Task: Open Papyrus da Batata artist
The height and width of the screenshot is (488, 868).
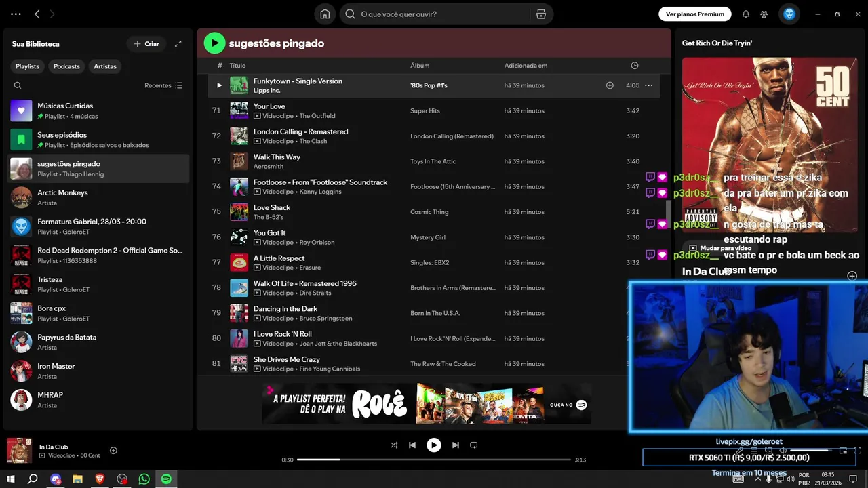Action: click(98, 342)
